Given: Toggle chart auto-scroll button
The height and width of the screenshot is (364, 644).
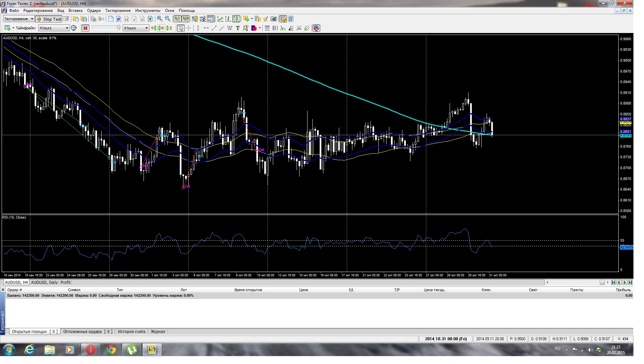Looking at the screenshot, I should pyautogui.click(x=177, y=19).
